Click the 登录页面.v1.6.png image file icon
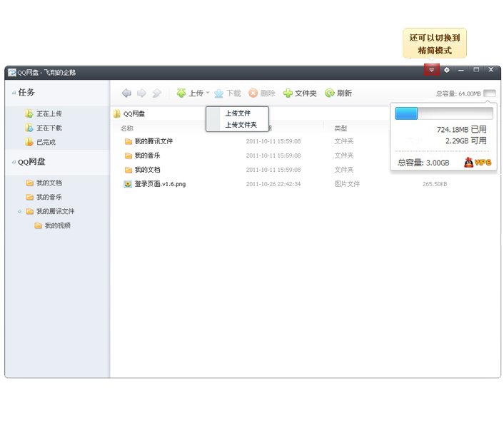504x423 pixels. coord(128,184)
